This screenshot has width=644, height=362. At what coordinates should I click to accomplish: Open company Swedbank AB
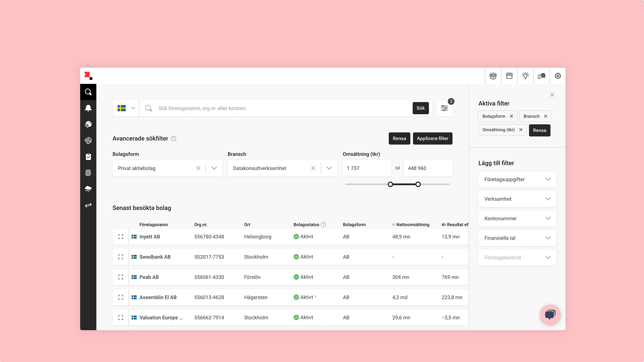pos(155,257)
